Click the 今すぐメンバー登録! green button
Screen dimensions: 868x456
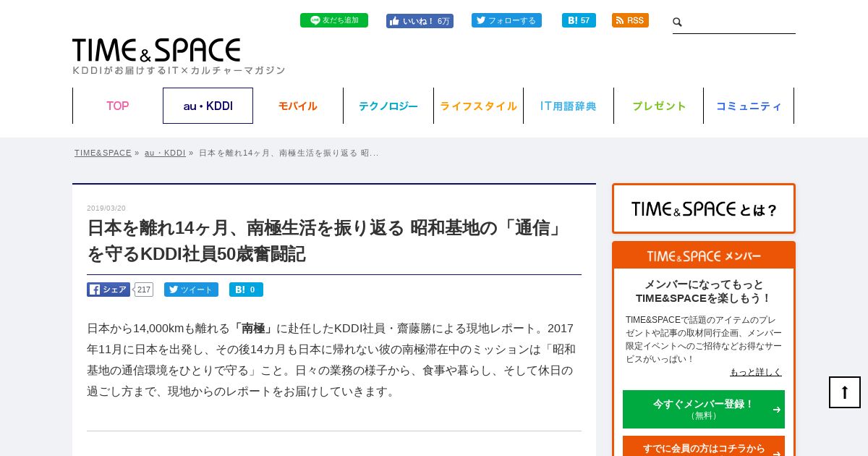pos(704,409)
